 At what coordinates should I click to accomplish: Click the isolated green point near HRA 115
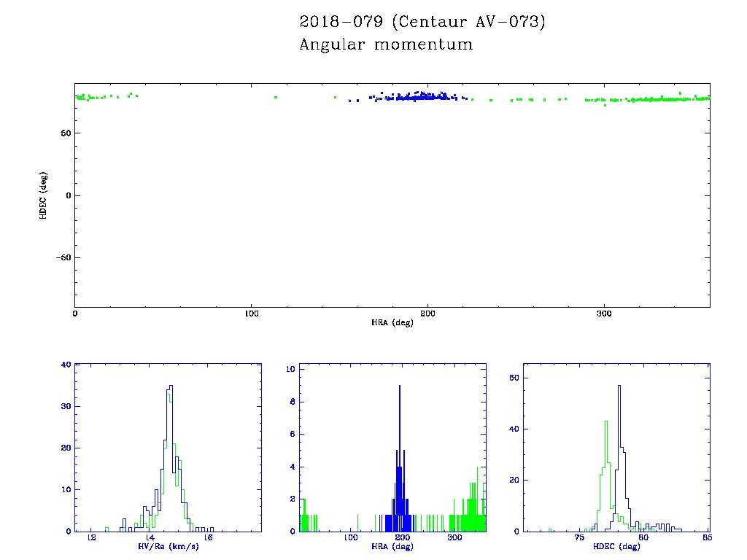pyautogui.click(x=276, y=97)
